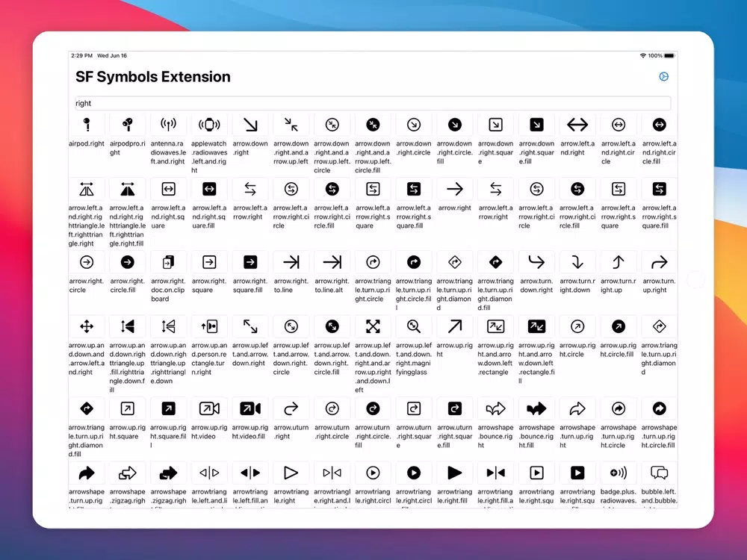The width and height of the screenshot is (747, 560).
Task: Select the arrow.right.square outline symbol
Action: (x=209, y=262)
